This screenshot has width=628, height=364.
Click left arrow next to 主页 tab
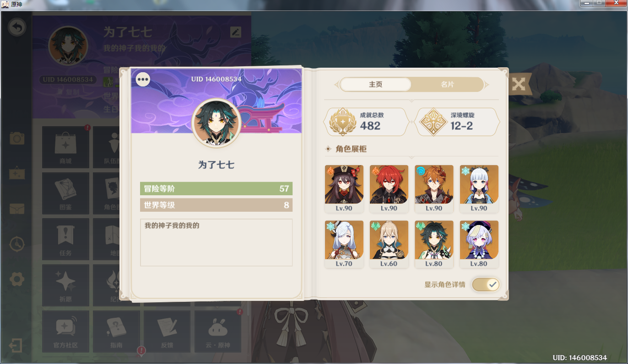pyautogui.click(x=336, y=85)
